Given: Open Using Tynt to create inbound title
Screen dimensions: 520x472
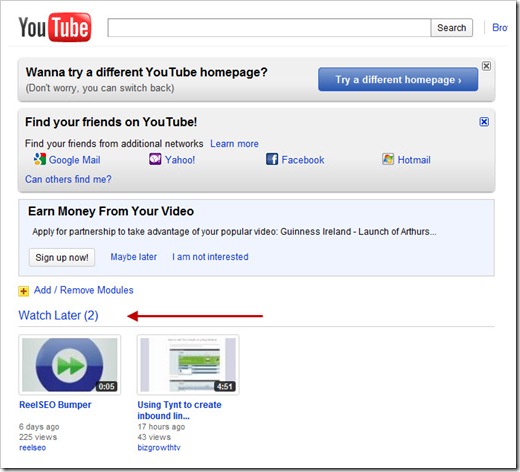Looking at the screenshot, I should (x=179, y=410).
